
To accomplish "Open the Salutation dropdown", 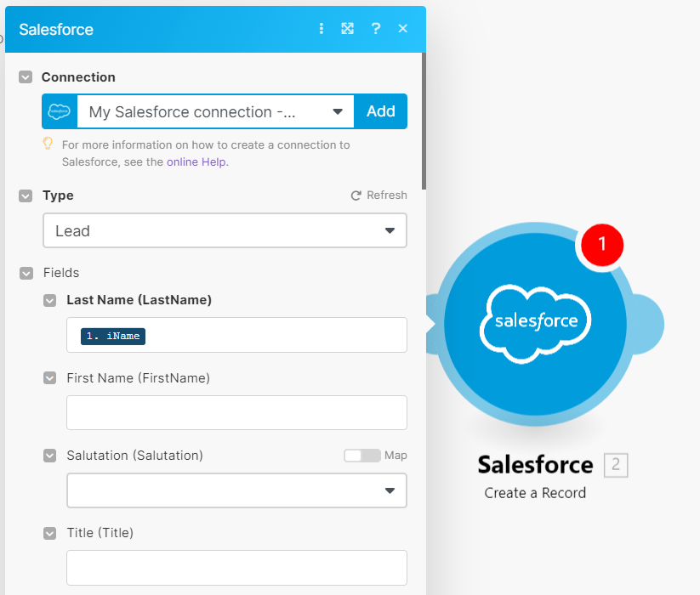I will pyautogui.click(x=236, y=490).
